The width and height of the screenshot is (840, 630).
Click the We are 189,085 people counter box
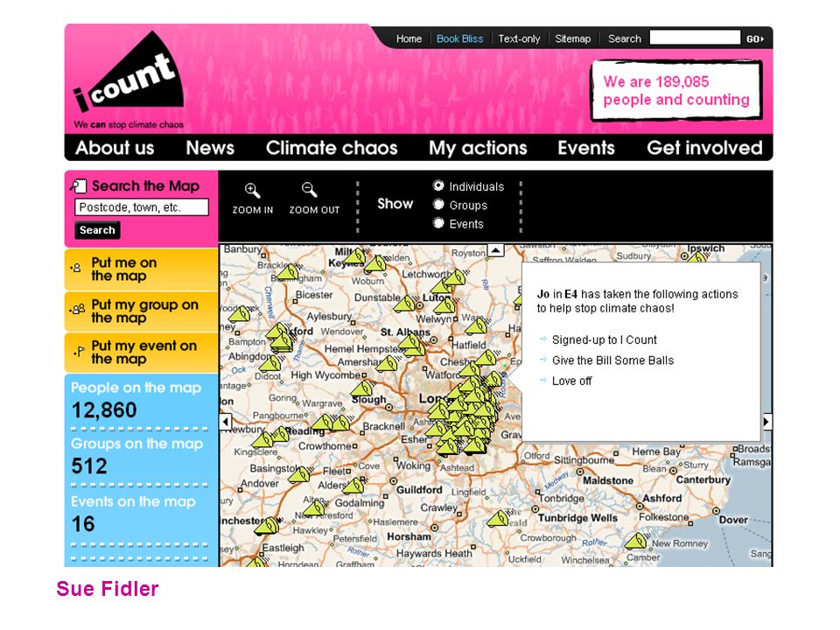[x=676, y=90]
